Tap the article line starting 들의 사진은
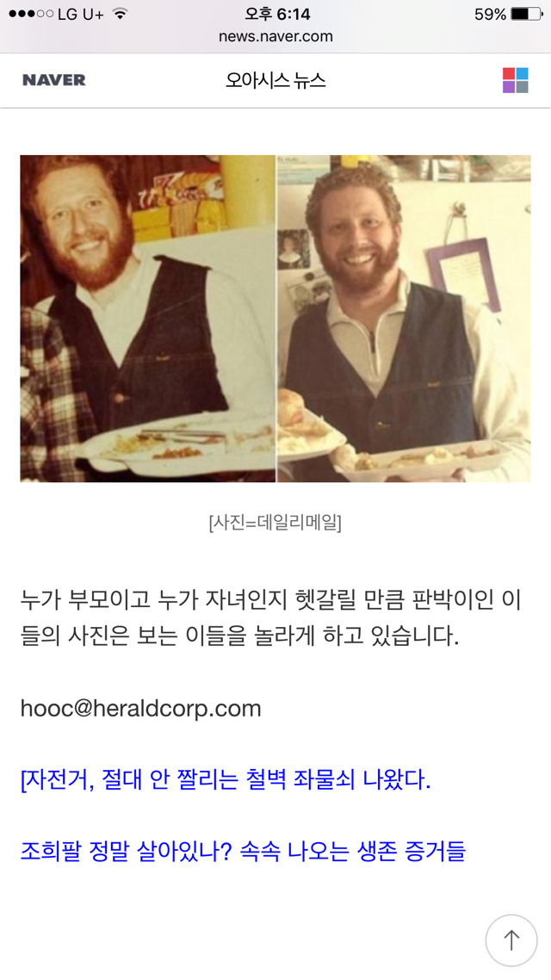The height and width of the screenshot is (980, 551). 240,636
